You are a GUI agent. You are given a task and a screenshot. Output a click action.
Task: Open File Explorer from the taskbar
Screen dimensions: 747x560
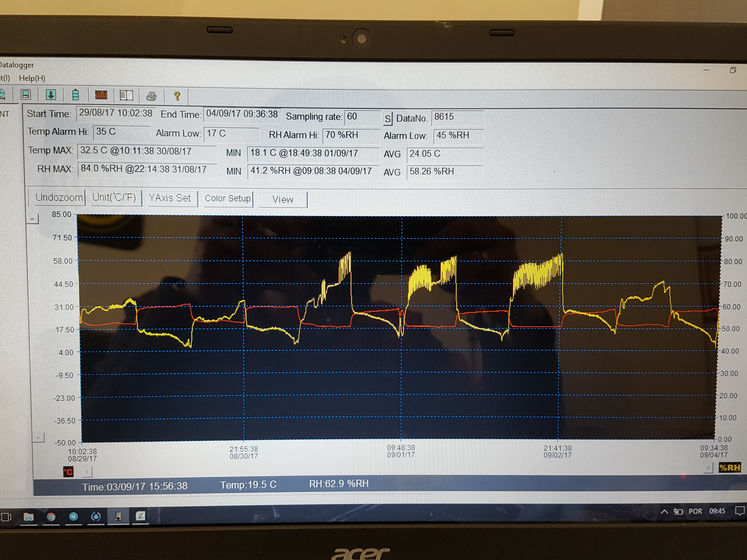click(29, 517)
